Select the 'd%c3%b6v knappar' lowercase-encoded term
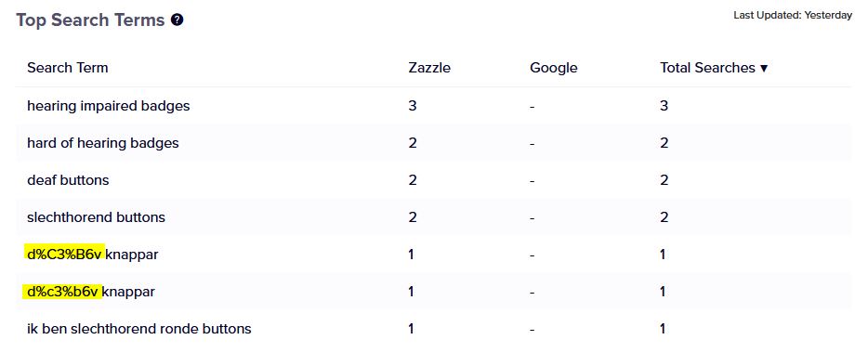This screenshot has height=353, width=868. pos(89,292)
